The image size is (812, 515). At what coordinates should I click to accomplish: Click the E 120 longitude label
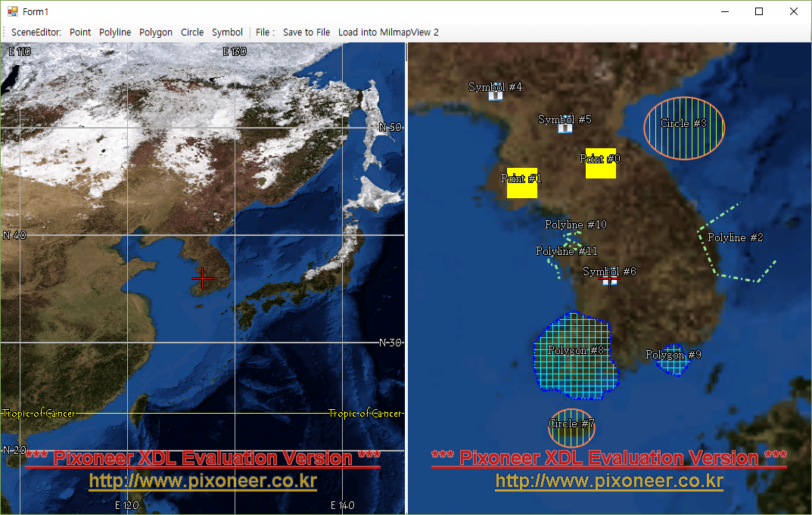click(127, 505)
